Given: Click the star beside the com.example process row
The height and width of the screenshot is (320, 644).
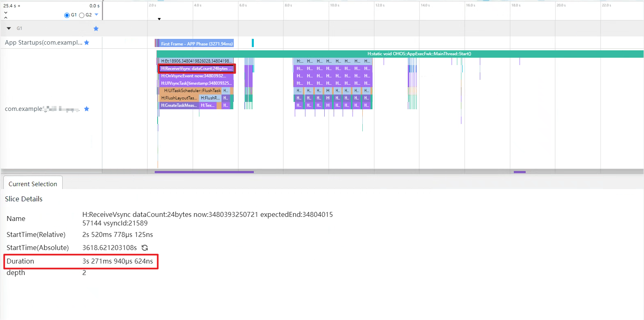Looking at the screenshot, I should click(86, 109).
